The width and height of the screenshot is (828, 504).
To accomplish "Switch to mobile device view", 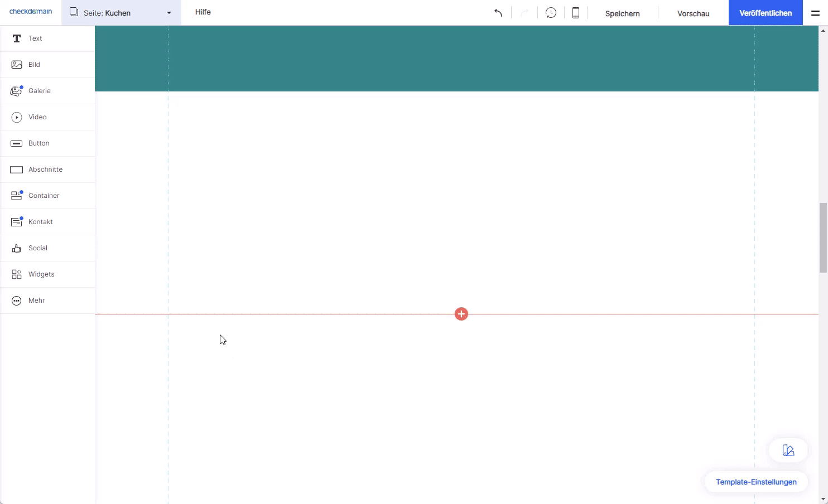I will click(575, 13).
